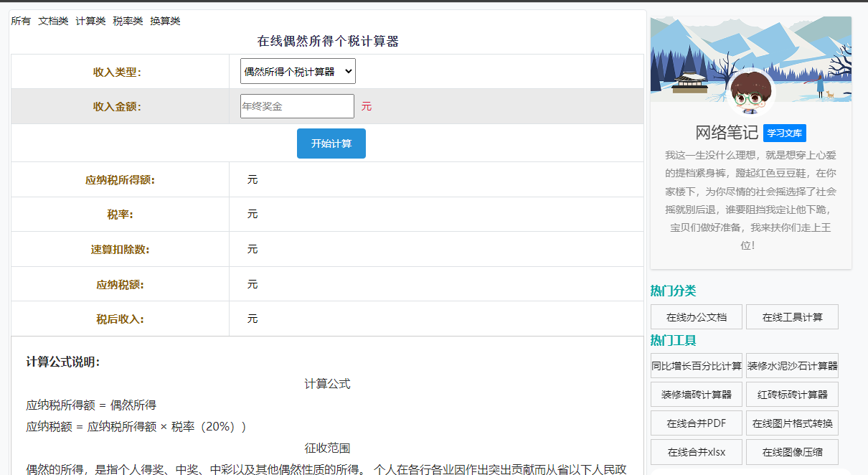Click the 收入金额: label
The height and width of the screenshot is (475, 868).
click(x=117, y=106)
